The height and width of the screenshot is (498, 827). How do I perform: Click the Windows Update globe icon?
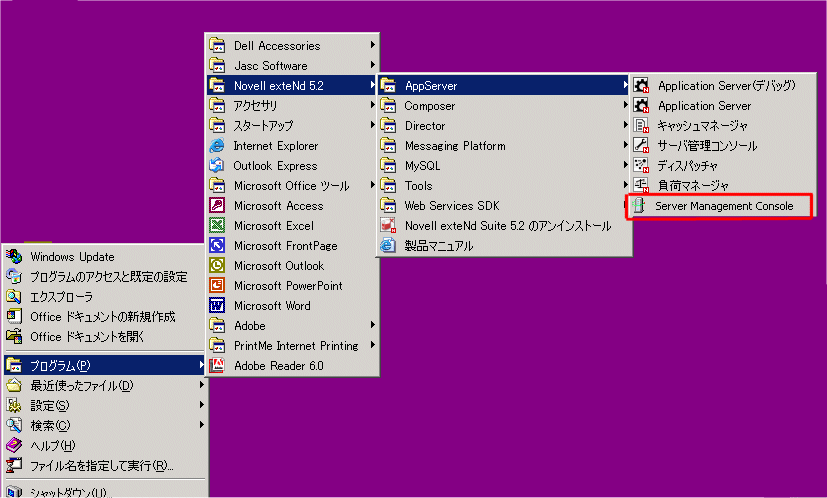14,256
